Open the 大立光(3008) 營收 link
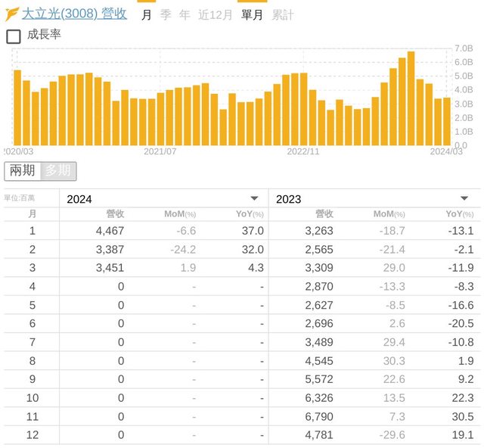 74,14
